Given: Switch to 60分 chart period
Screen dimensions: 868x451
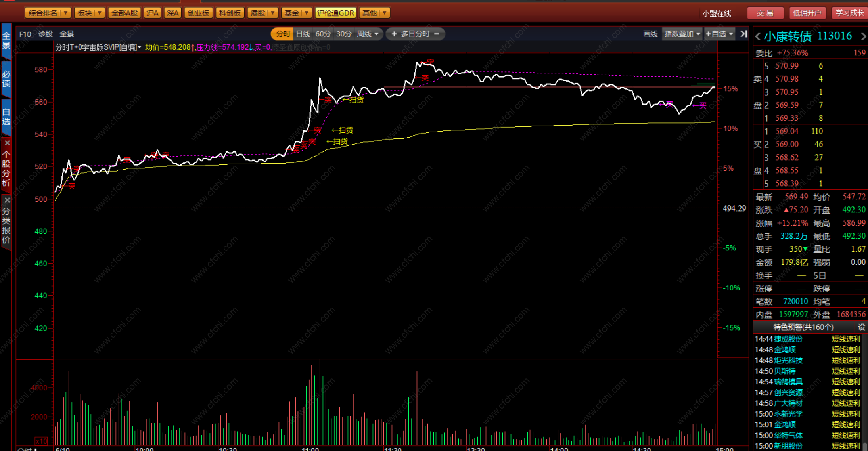Looking at the screenshot, I should (x=323, y=34).
